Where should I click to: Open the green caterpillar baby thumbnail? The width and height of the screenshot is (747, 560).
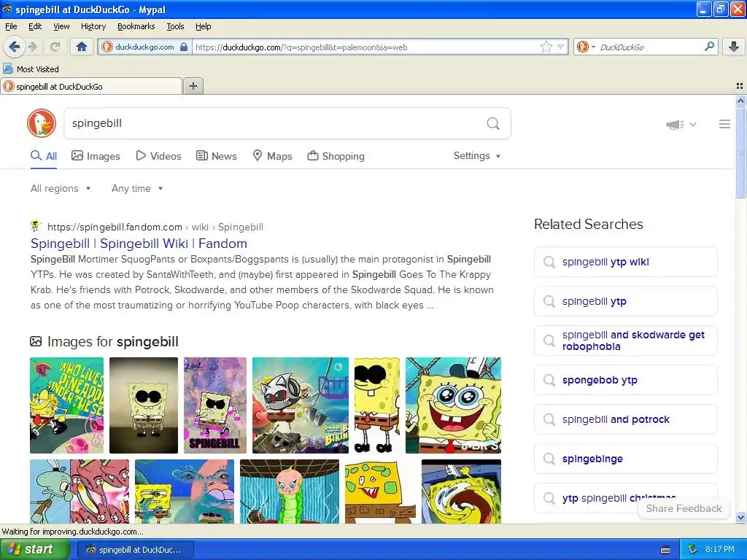coord(290,491)
